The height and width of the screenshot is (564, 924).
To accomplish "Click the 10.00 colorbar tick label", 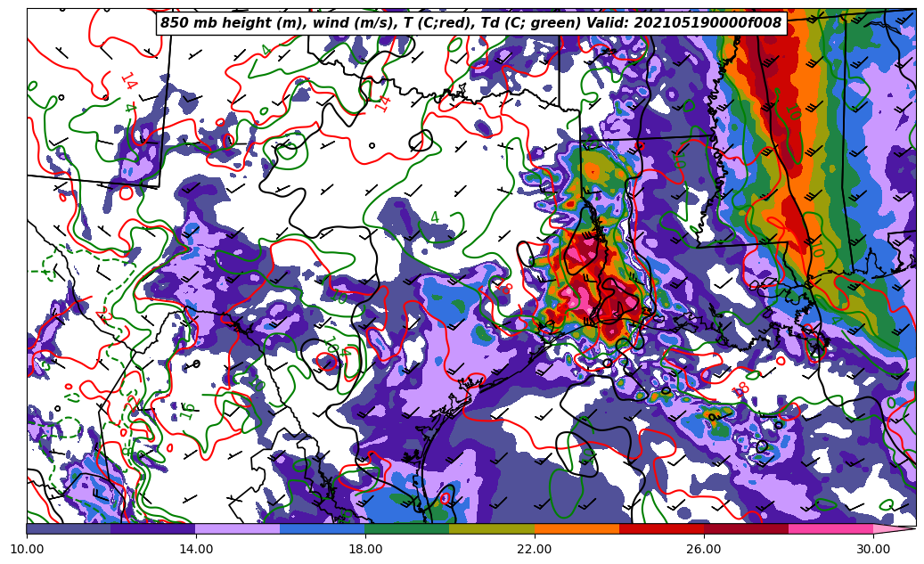I will (x=27, y=549).
